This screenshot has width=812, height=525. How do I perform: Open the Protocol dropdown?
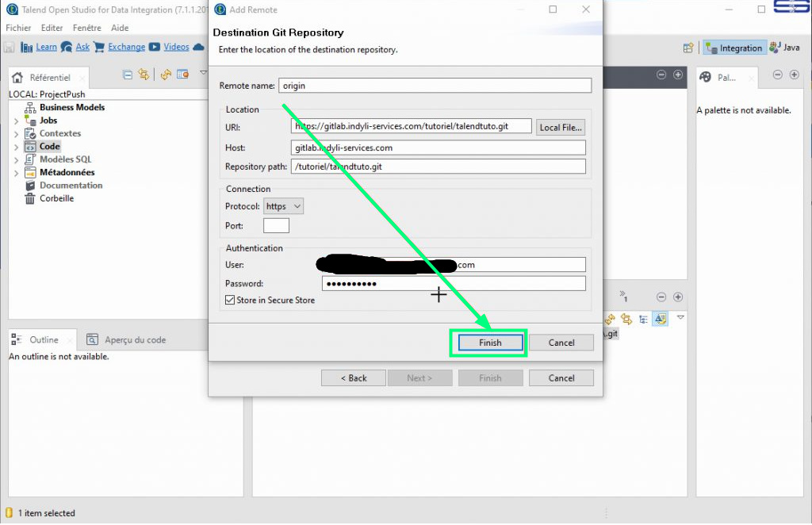(x=283, y=206)
